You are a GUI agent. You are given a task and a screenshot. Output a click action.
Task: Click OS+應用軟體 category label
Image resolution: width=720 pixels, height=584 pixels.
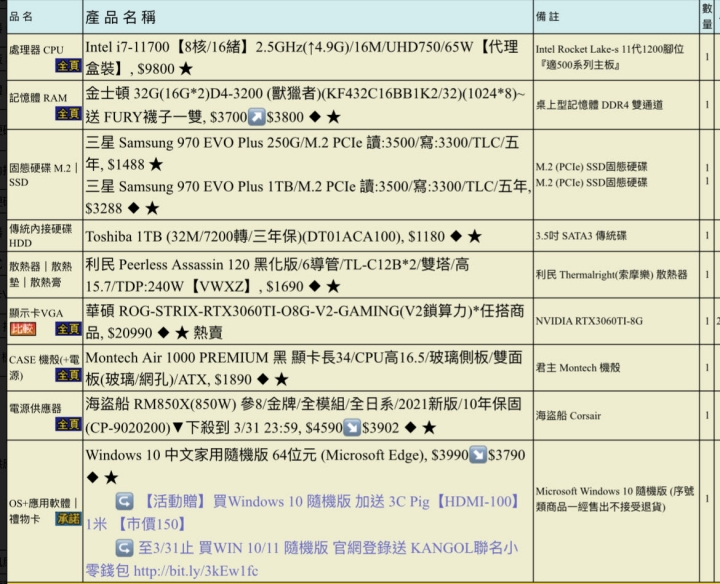[44, 511]
